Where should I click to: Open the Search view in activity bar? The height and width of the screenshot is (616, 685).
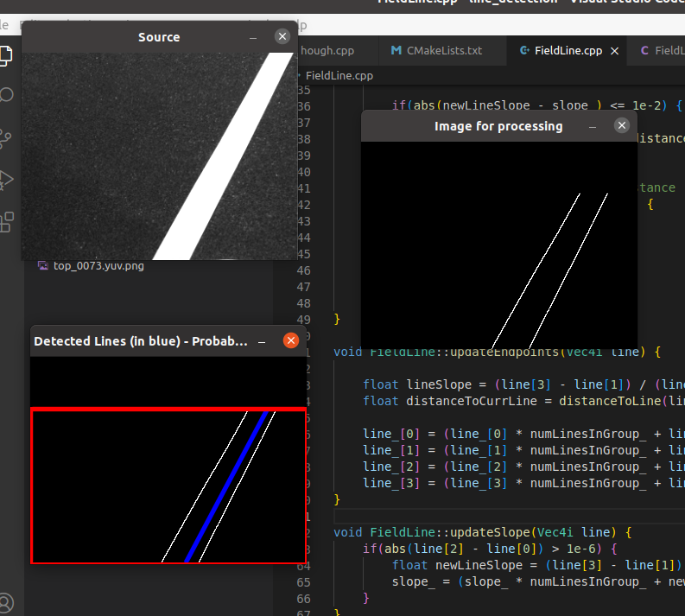coord(7,95)
